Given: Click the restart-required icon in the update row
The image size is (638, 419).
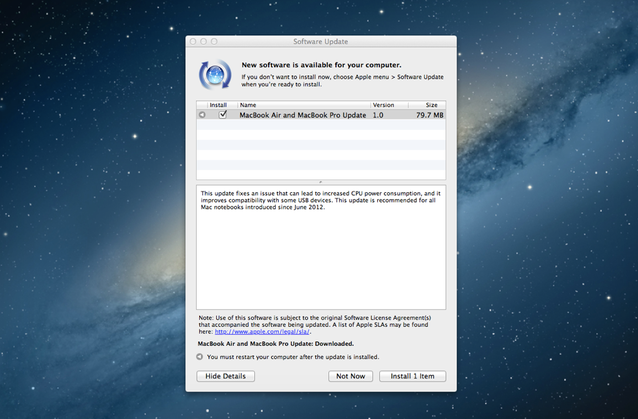Looking at the screenshot, I should [x=202, y=115].
